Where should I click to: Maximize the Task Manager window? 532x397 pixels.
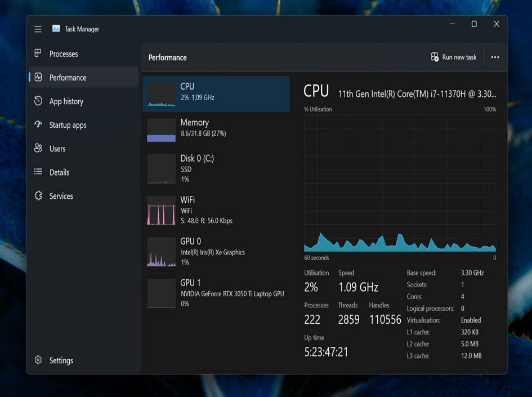474,24
